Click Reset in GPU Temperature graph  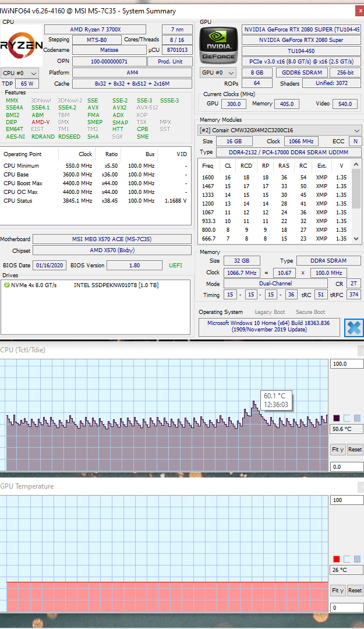coord(355,590)
